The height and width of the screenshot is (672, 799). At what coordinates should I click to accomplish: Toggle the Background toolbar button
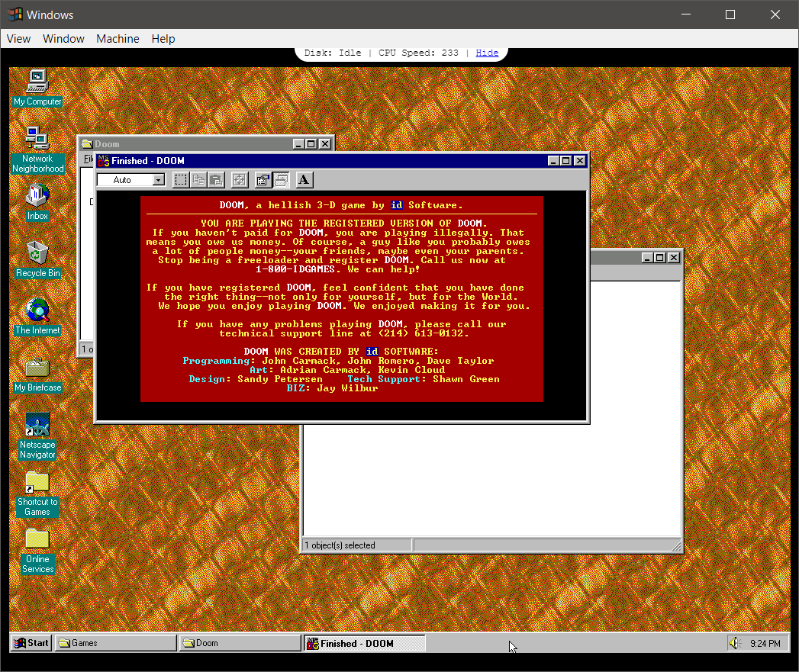281,180
